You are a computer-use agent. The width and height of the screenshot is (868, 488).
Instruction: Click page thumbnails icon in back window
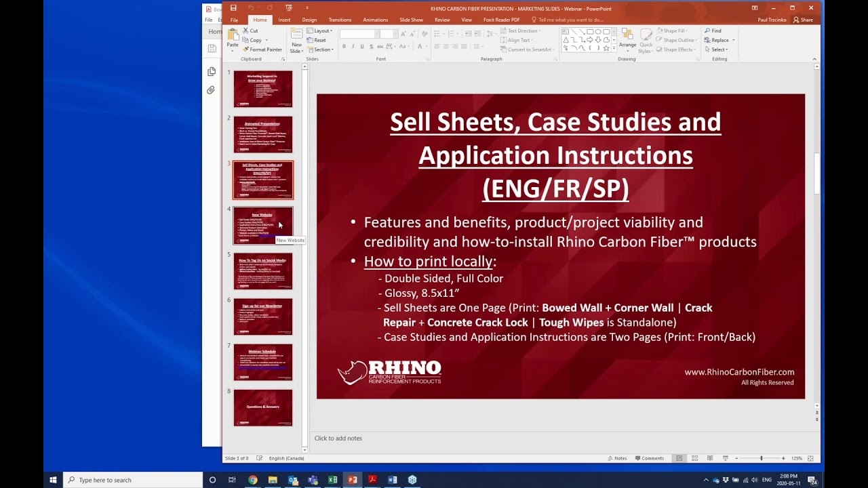click(x=212, y=71)
